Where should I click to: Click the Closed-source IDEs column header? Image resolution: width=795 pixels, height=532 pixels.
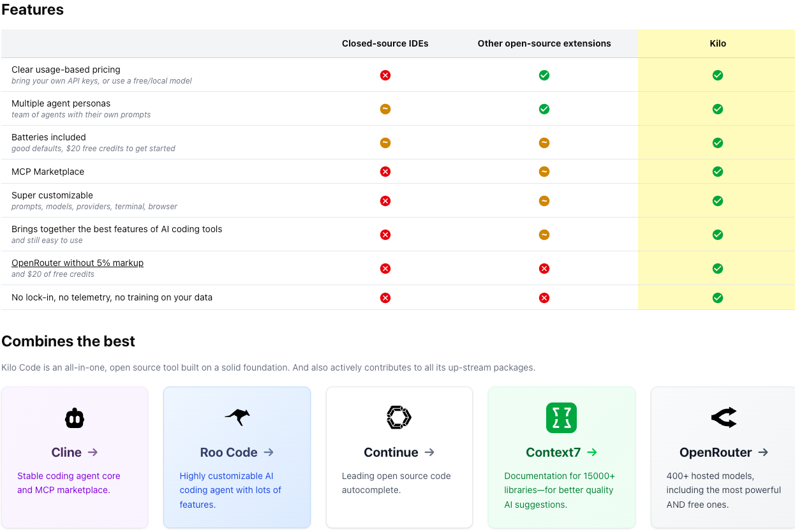385,43
